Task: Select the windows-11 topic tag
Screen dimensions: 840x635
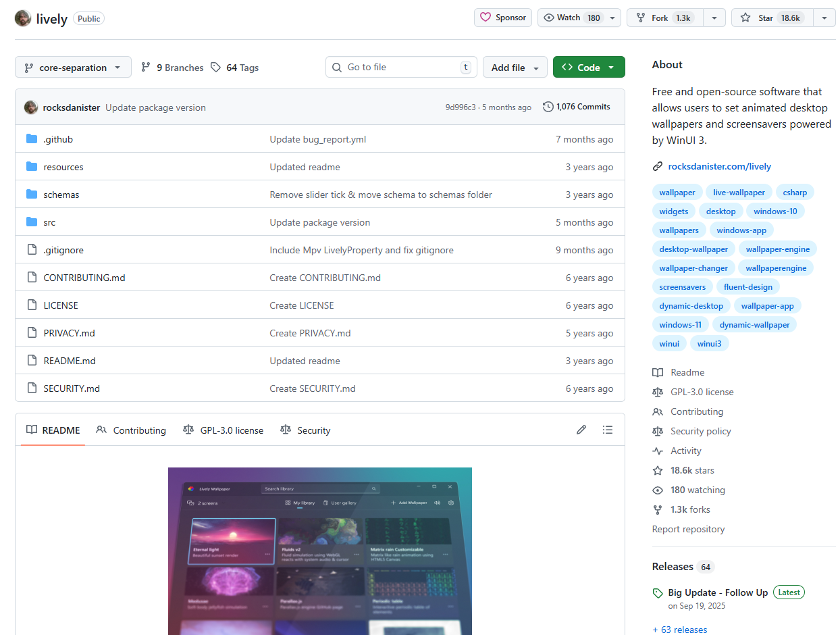Action: 680,325
